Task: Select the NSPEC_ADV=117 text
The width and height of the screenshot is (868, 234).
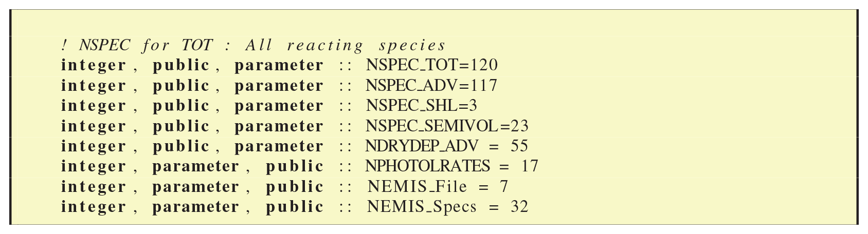Action: (x=431, y=85)
